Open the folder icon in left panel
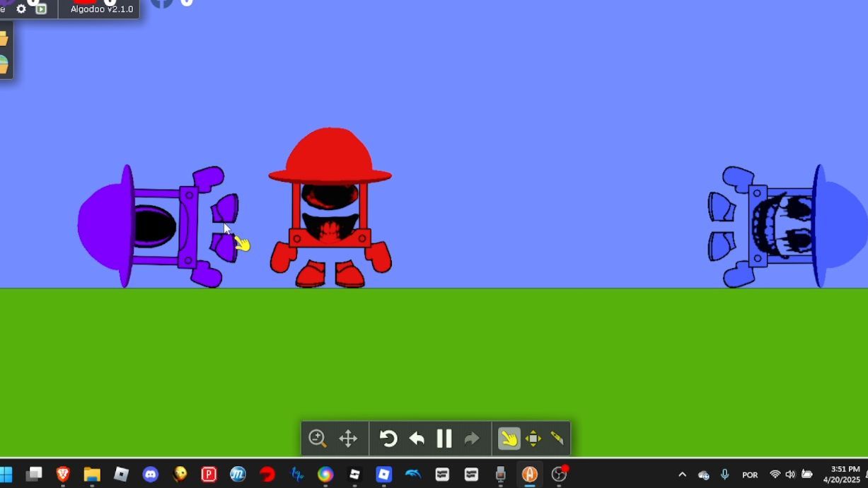This screenshot has height=488, width=868. click(x=4, y=38)
